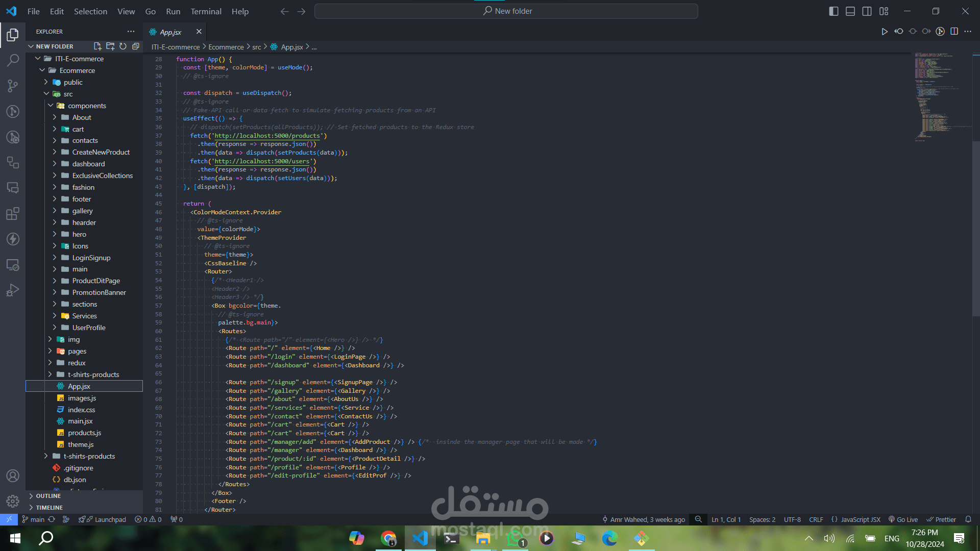Open the Source Control view

(x=13, y=86)
